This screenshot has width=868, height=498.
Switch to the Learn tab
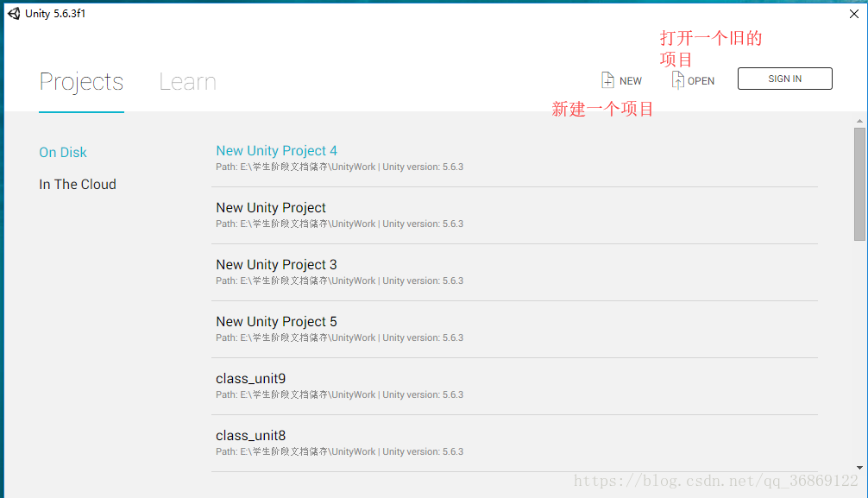click(187, 82)
